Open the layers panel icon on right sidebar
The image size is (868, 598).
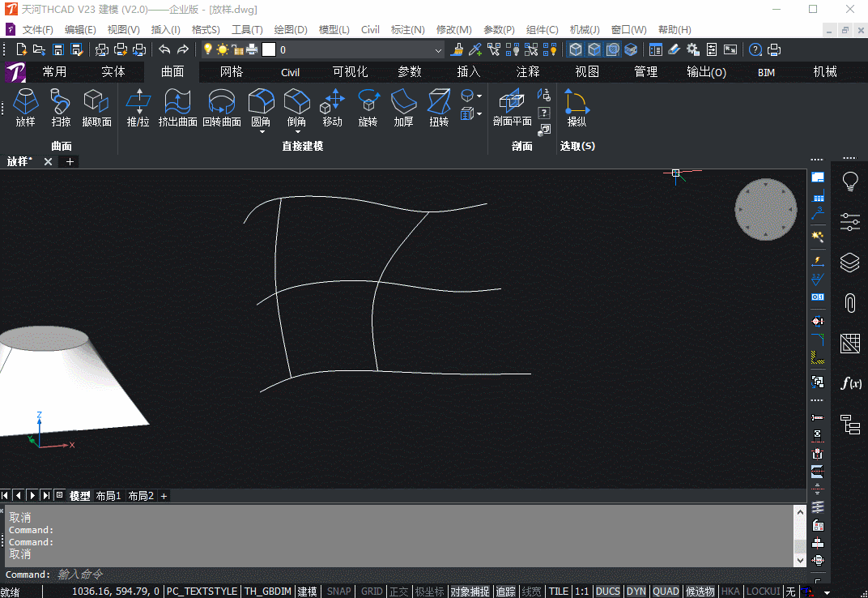[849, 263]
